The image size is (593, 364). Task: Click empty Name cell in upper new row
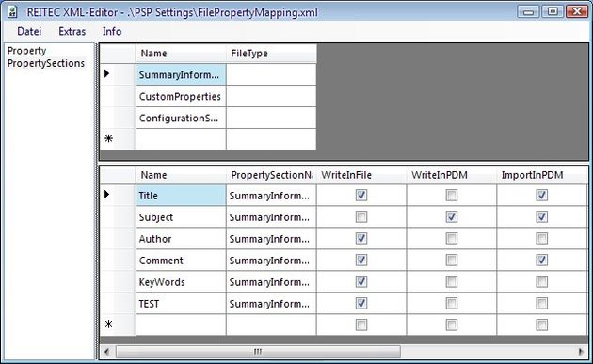(181, 139)
